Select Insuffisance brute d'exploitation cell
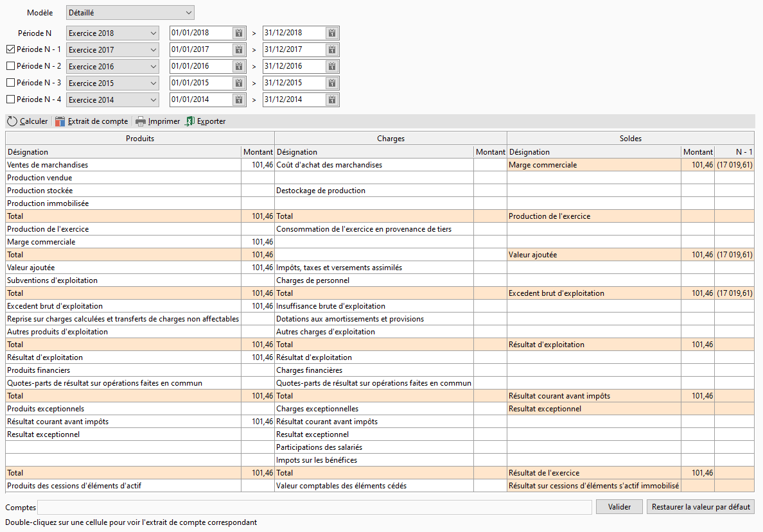 pyautogui.click(x=374, y=306)
